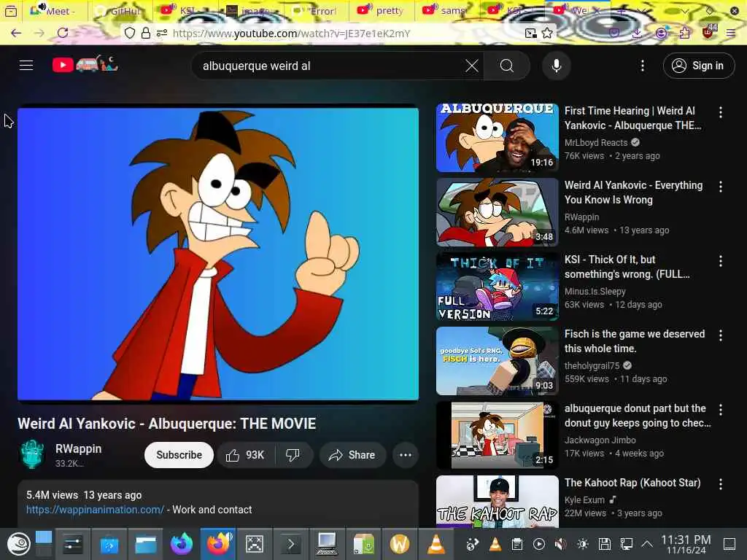
Task: Open albuquerque donut part video thumbnail
Action: click(497, 435)
